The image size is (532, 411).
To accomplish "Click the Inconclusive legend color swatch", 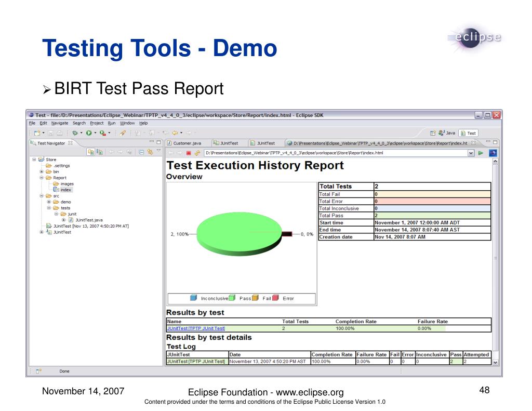I will 193,298.
